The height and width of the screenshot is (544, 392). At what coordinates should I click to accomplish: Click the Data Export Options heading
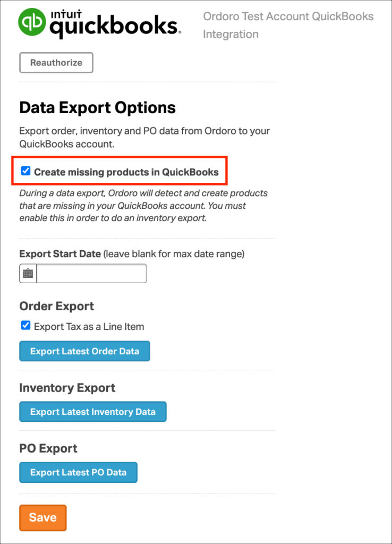coord(98,107)
